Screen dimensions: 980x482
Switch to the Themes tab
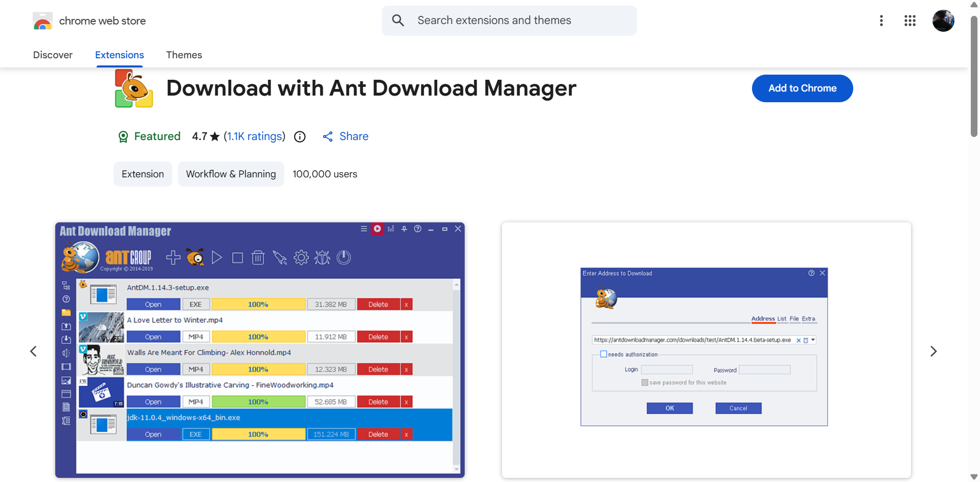[x=184, y=55]
